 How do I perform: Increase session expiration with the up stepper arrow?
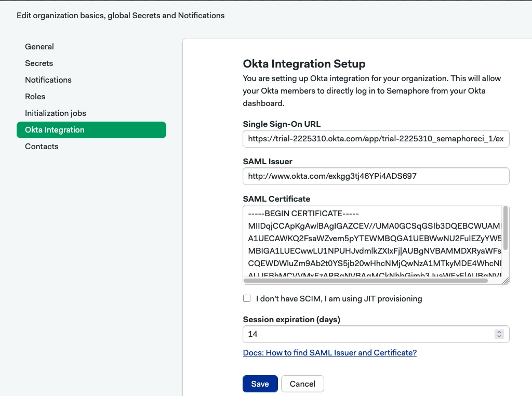pyautogui.click(x=499, y=331)
